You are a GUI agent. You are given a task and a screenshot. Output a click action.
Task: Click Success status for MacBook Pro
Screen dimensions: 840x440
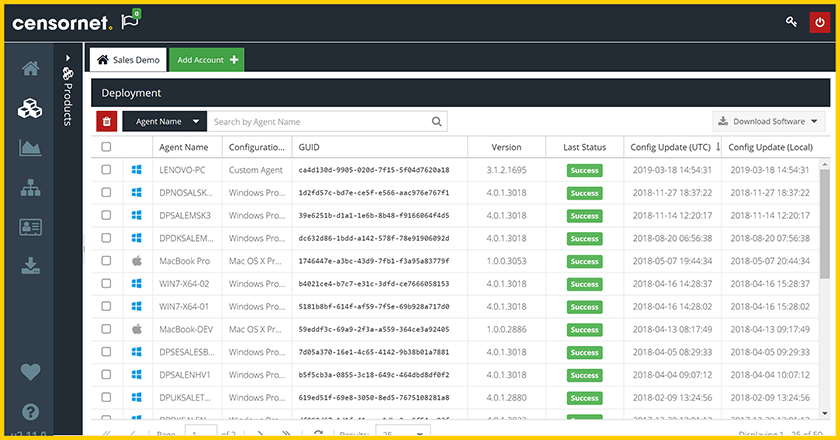click(584, 262)
